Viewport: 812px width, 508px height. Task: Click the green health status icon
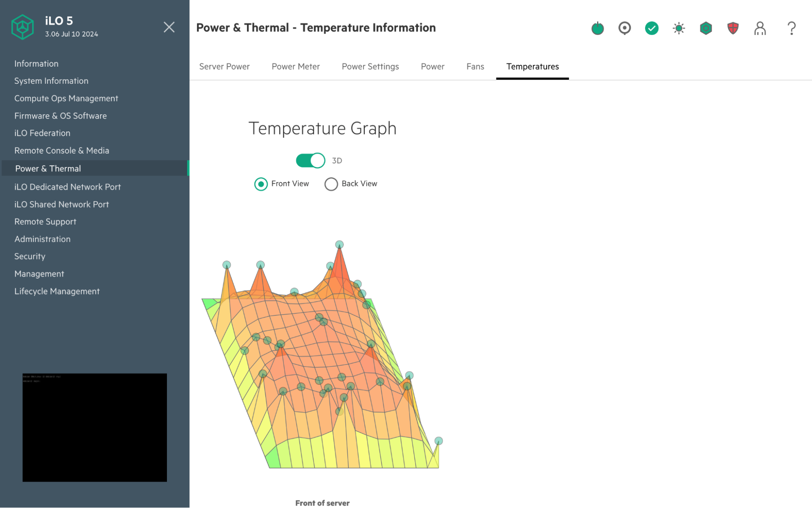[651, 28]
